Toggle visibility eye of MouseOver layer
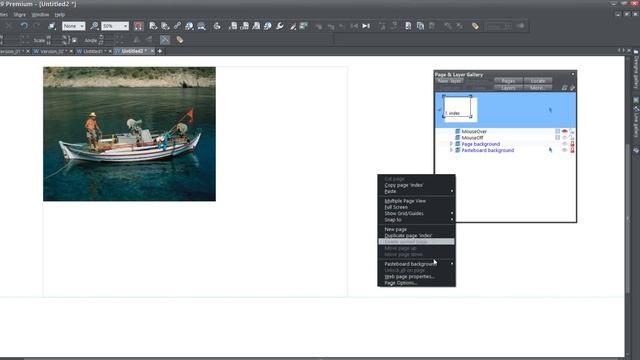The image size is (640, 360). pos(564,131)
